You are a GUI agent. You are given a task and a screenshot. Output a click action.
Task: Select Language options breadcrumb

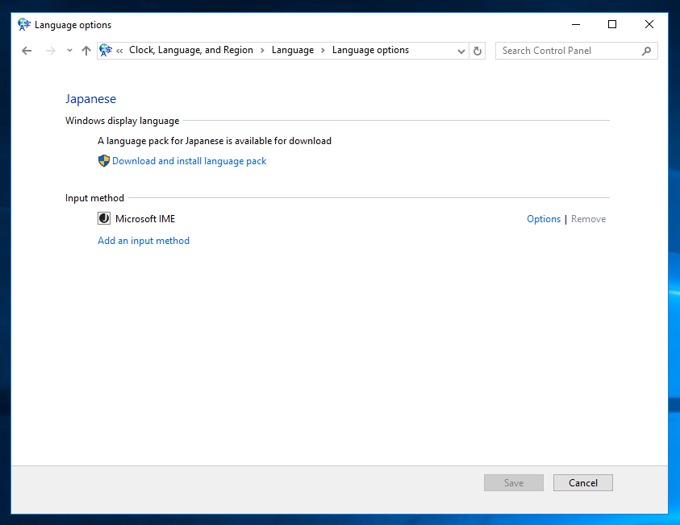[x=370, y=50]
